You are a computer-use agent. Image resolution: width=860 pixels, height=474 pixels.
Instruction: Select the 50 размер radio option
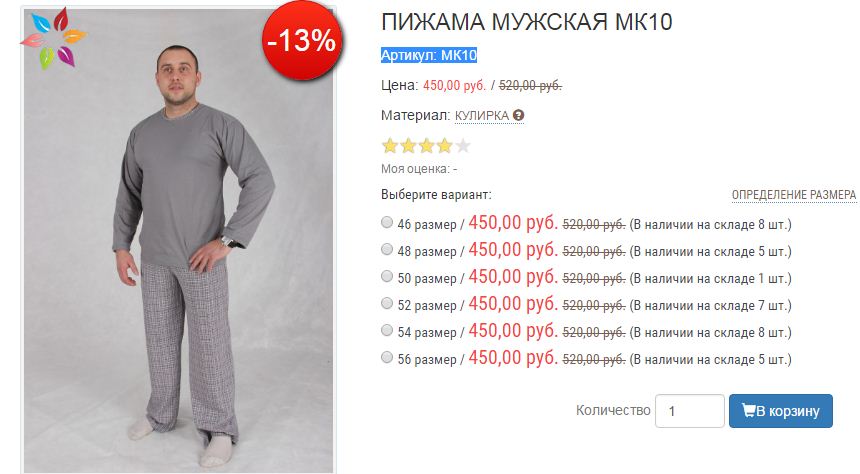(x=387, y=276)
